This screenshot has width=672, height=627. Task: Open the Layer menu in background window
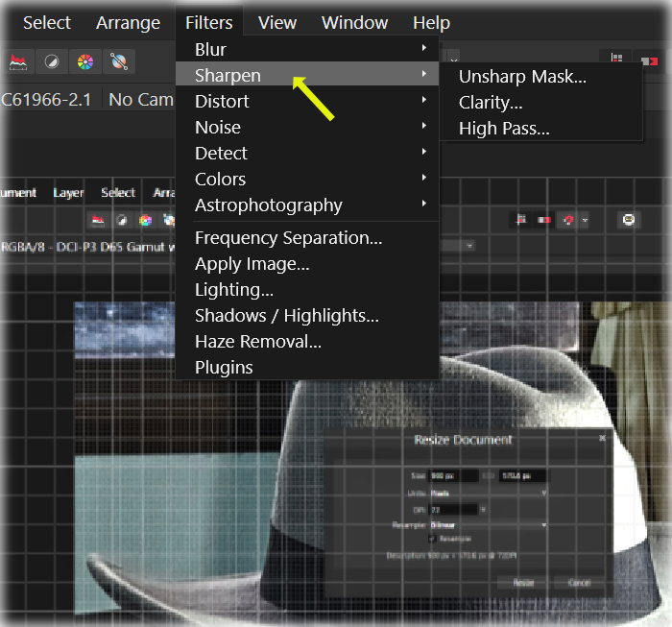click(x=68, y=193)
